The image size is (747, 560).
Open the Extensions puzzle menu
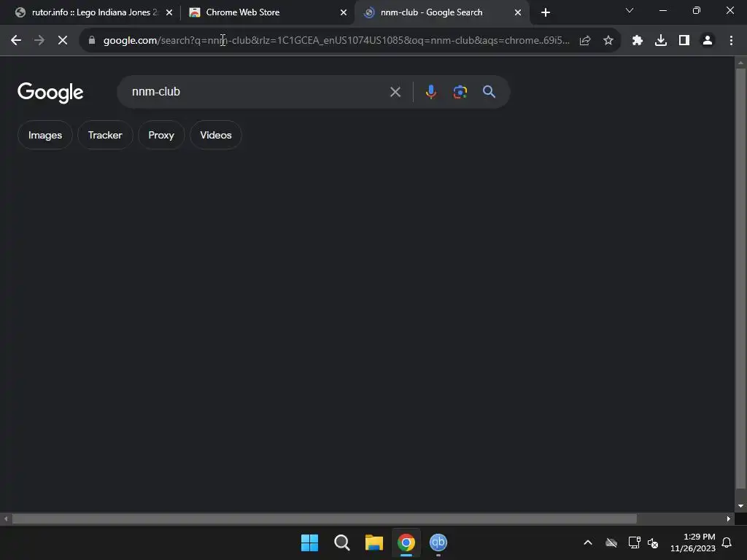[x=638, y=41]
